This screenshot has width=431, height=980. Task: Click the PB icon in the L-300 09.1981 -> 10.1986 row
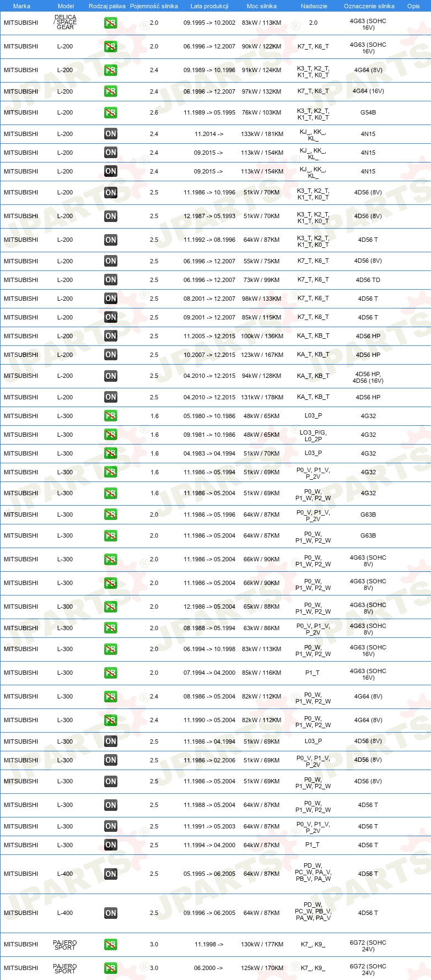[x=111, y=435]
